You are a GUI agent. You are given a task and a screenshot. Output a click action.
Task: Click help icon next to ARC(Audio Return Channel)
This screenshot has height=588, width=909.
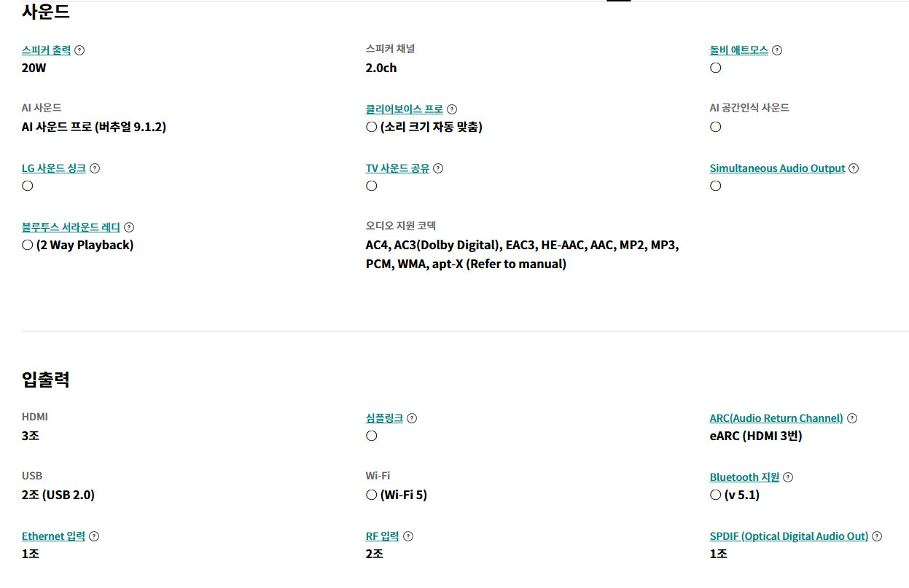852,418
